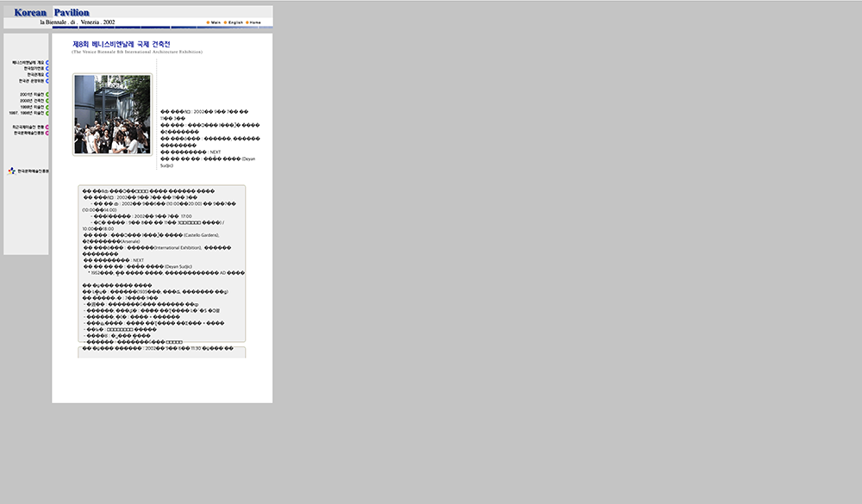Click the text "(Castello Gardens)" in the details box
Image resolution: width=862 pixels, height=504 pixels.
201,235
